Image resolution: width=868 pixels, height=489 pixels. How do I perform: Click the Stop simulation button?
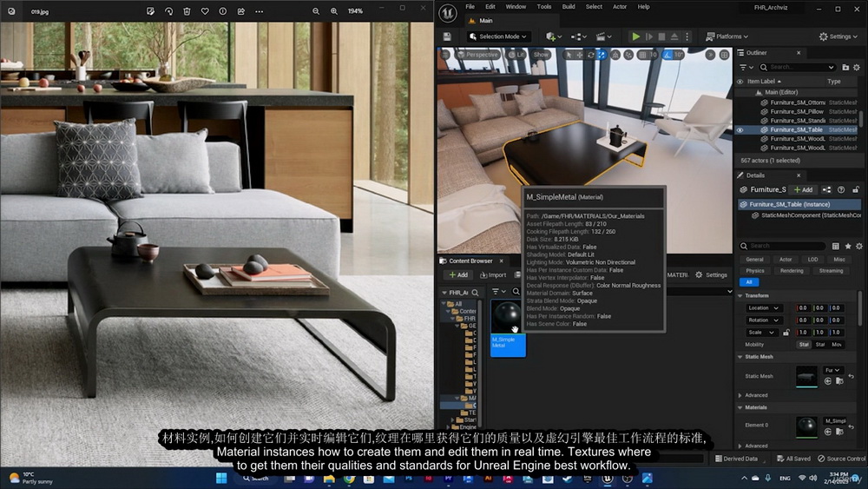(x=661, y=36)
